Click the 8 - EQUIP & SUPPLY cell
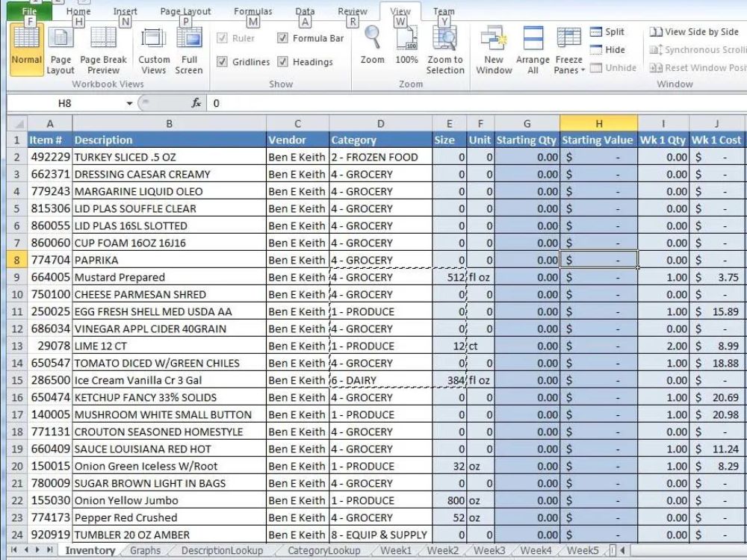The width and height of the screenshot is (747, 560). click(381, 535)
